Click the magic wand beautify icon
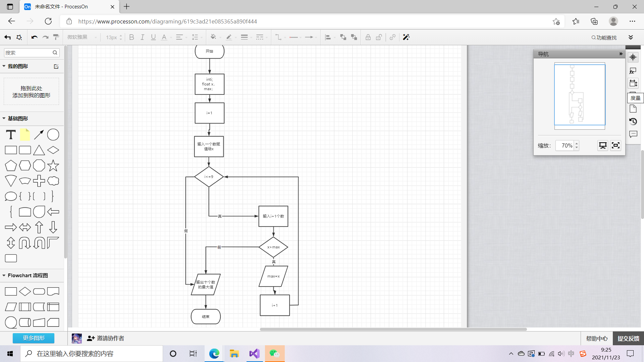The image size is (644, 362). [x=406, y=37]
